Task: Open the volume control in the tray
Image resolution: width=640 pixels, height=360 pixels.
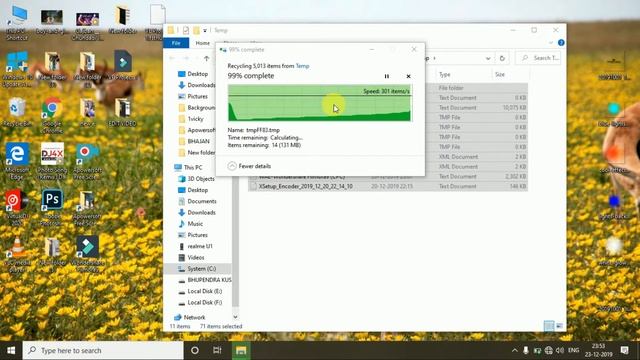Action: (560, 351)
